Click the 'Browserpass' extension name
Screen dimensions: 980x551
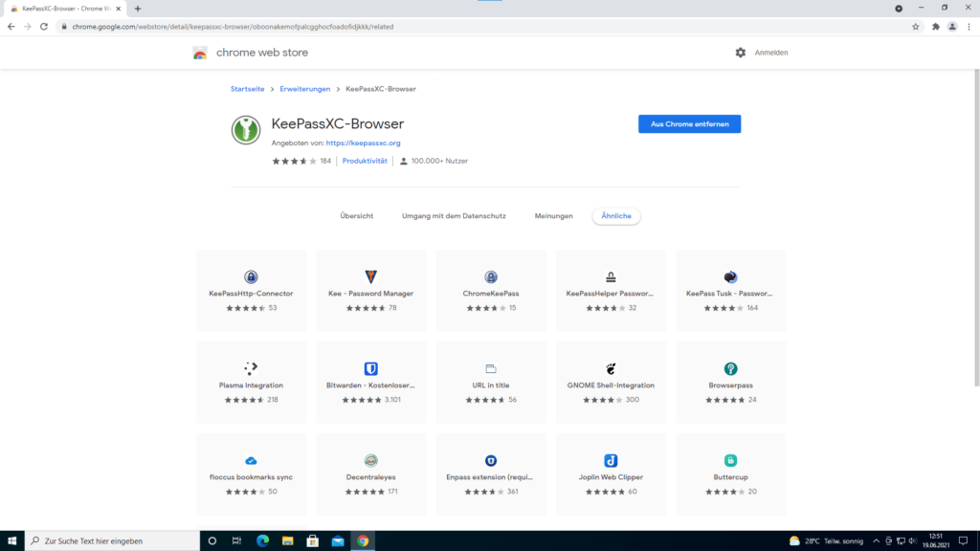point(730,386)
